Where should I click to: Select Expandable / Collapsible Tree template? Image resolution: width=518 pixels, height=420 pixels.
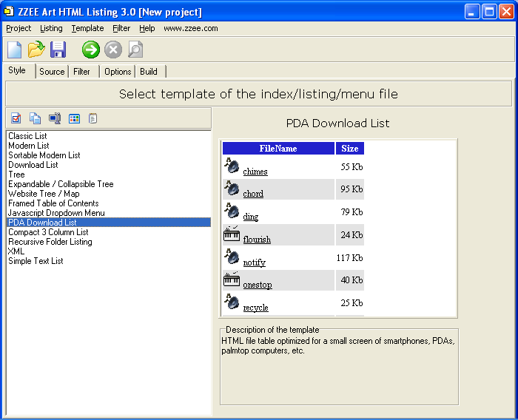pos(61,184)
